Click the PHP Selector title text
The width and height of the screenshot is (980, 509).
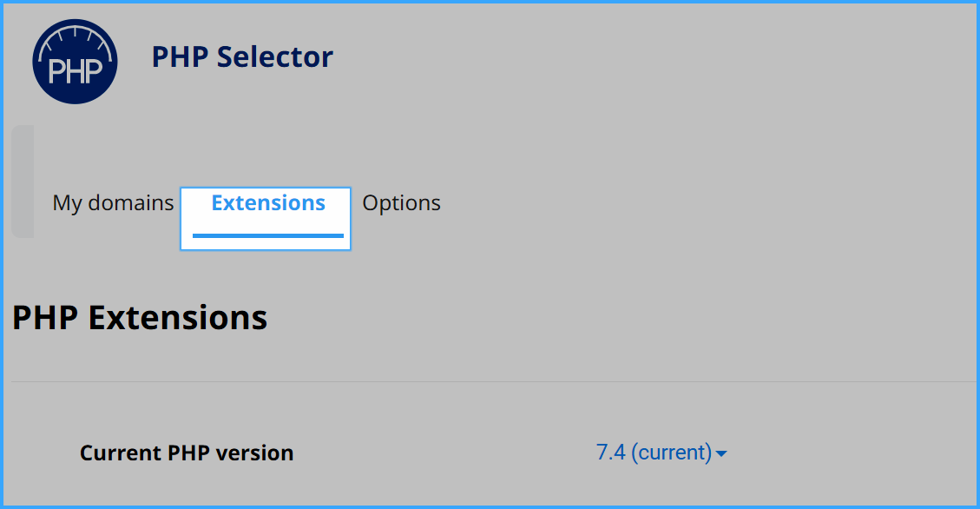pyautogui.click(x=242, y=57)
